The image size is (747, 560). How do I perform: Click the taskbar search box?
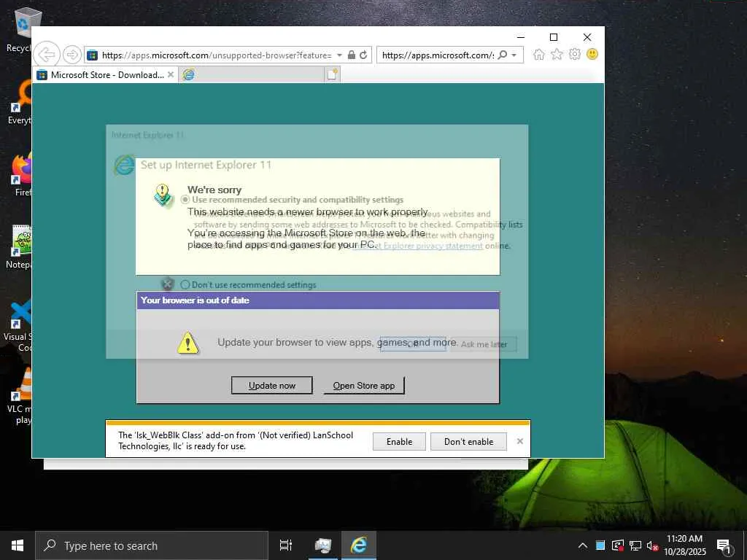[152, 545]
